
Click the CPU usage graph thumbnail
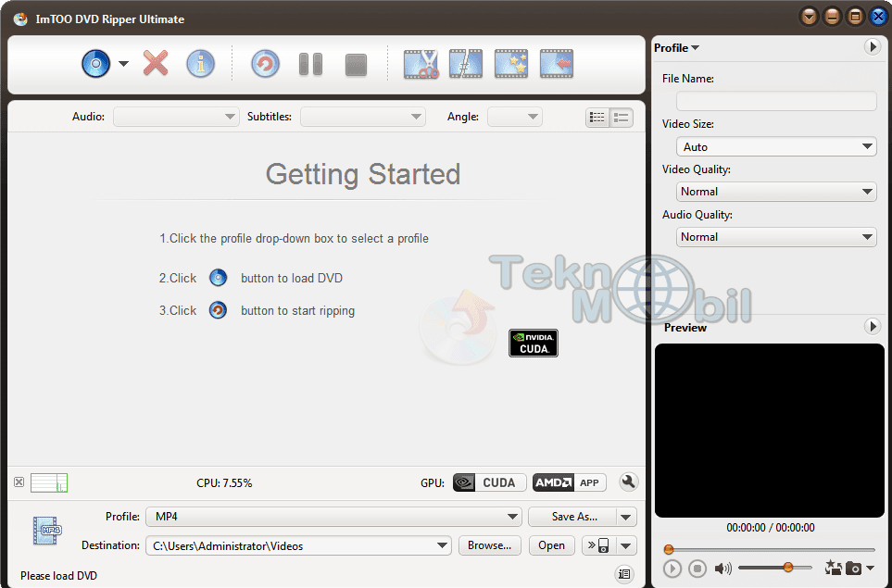[49, 482]
